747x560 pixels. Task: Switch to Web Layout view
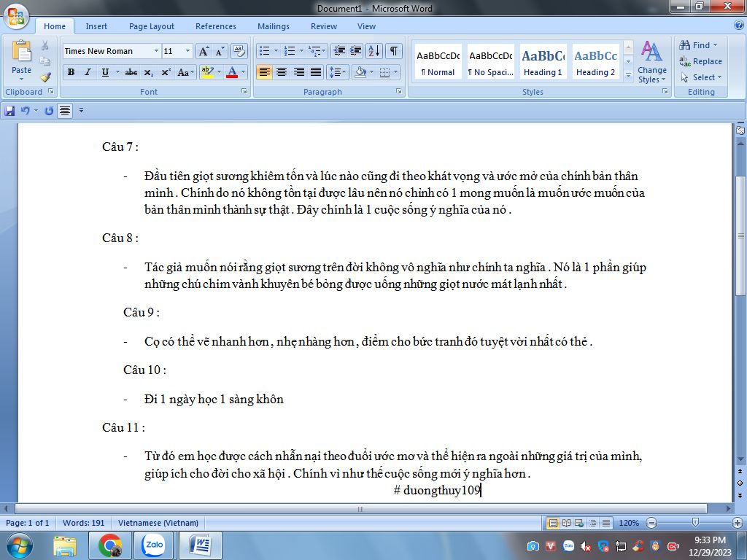[x=578, y=523]
